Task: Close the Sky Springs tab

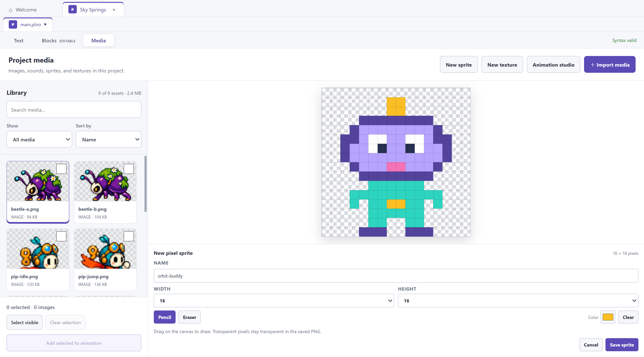Action: coord(114,10)
